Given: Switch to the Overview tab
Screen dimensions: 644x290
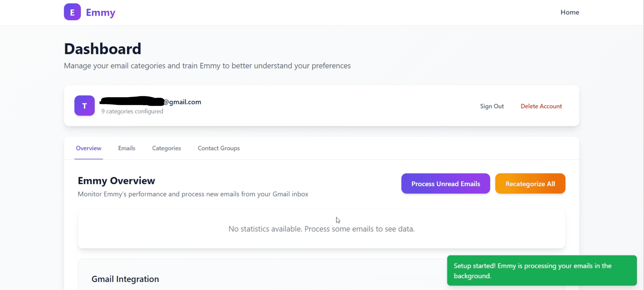Looking at the screenshot, I should [x=89, y=148].
